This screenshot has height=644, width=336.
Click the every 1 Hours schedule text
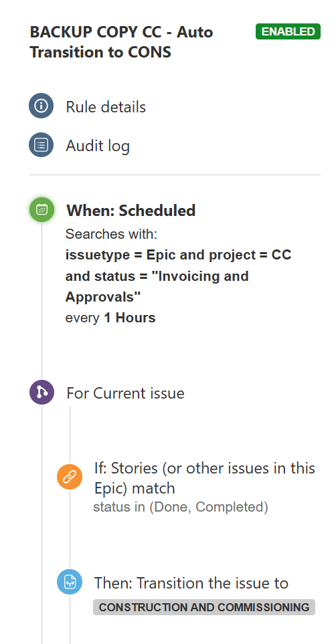(110, 318)
